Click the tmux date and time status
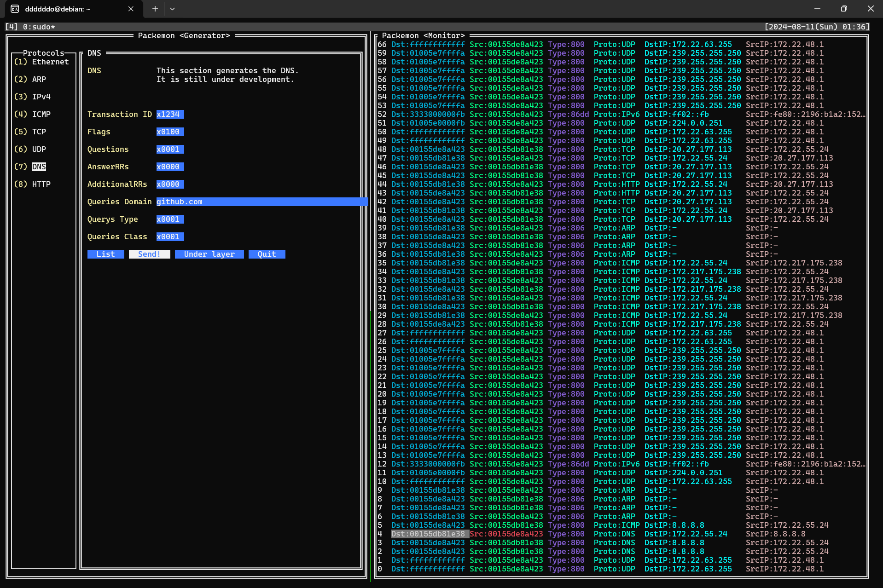Screen dimensions: 883x588 [817, 27]
